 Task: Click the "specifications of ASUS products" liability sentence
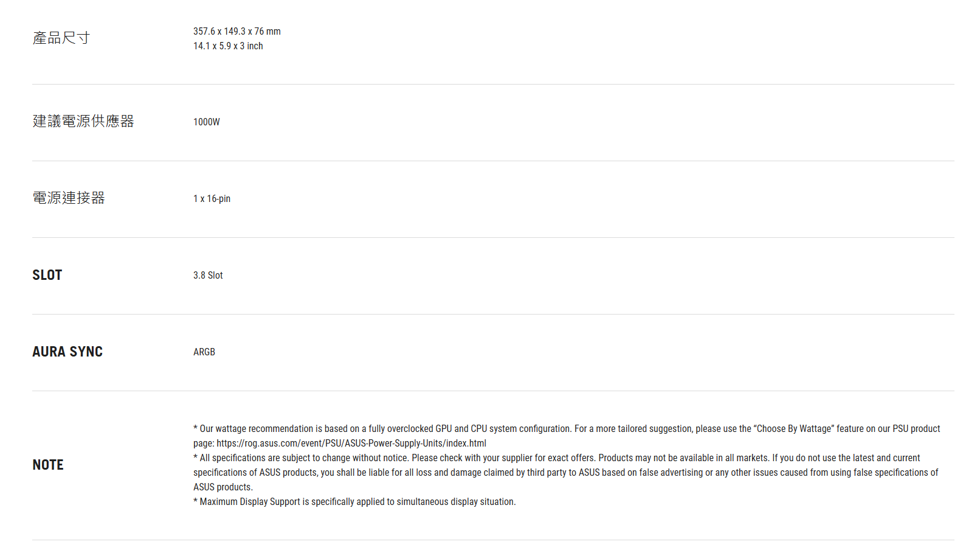pyautogui.click(x=565, y=472)
